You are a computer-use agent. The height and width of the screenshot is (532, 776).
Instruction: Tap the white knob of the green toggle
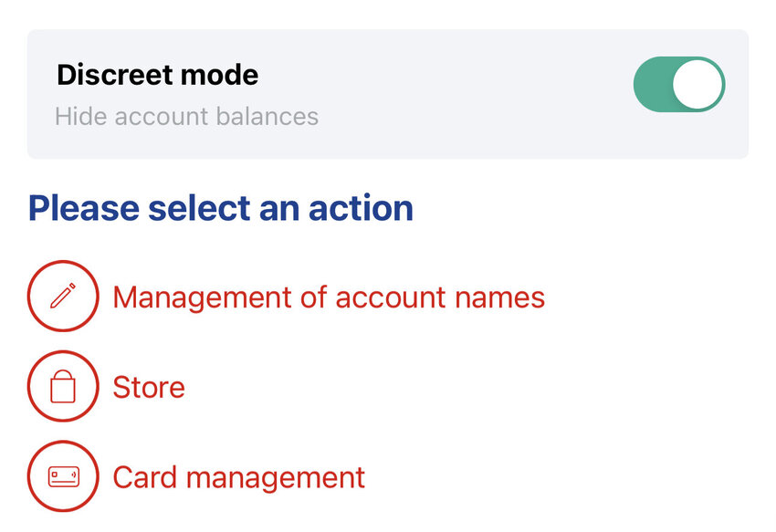tap(697, 84)
